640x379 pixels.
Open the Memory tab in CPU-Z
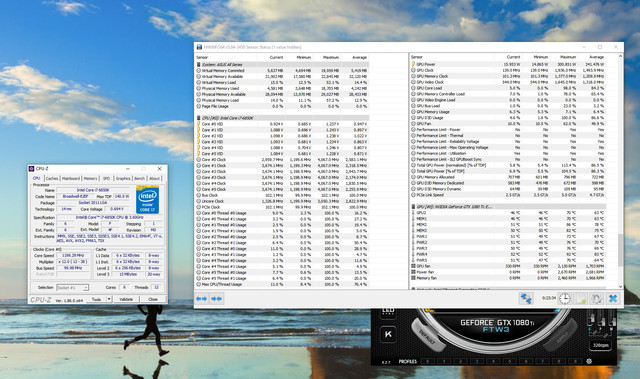tap(91, 178)
